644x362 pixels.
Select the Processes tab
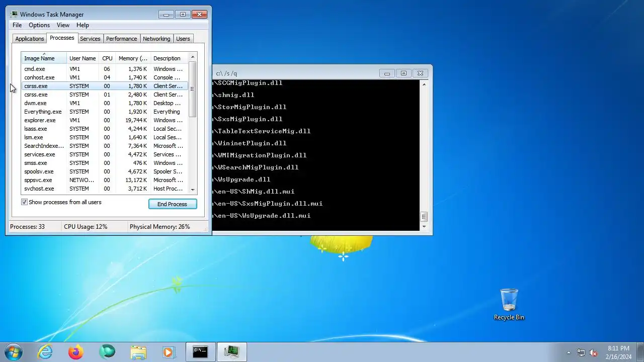(x=62, y=38)
